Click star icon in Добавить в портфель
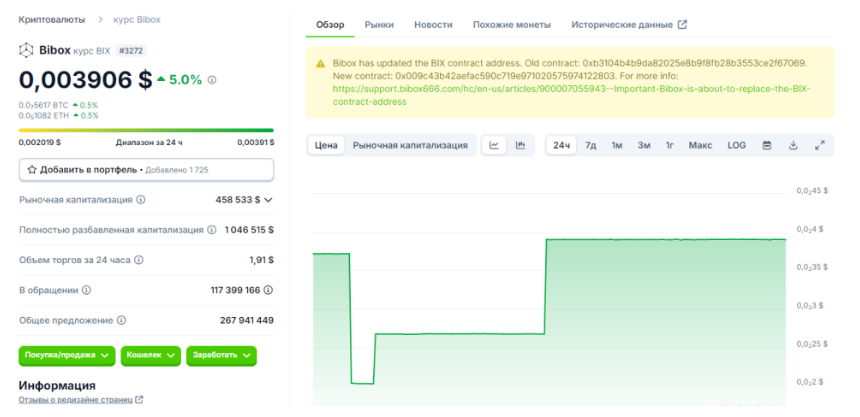Viewport: 860px width, 417px height. click(32, 170)
